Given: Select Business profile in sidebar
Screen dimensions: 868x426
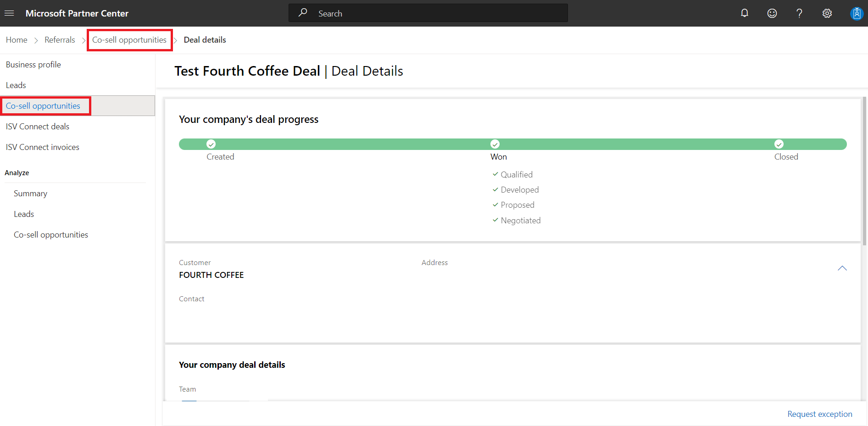Looking at the screenshot, I should click(x=33, y=65).
